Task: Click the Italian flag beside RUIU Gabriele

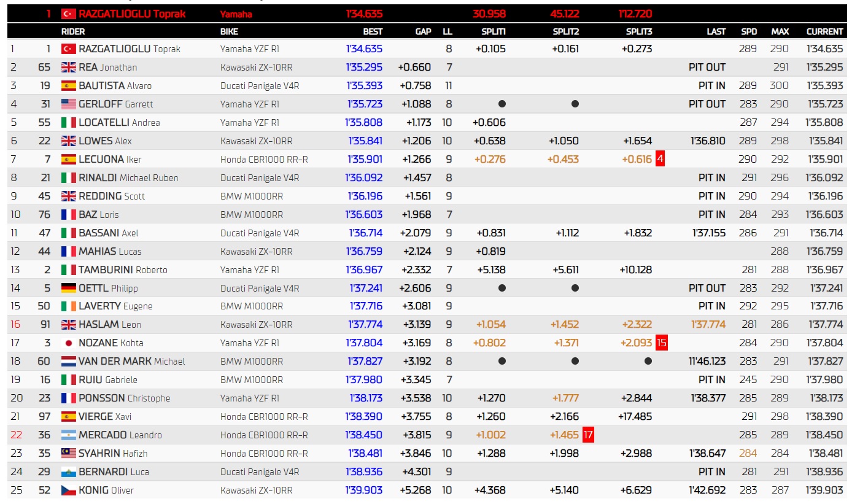Action: coord(68,379)
